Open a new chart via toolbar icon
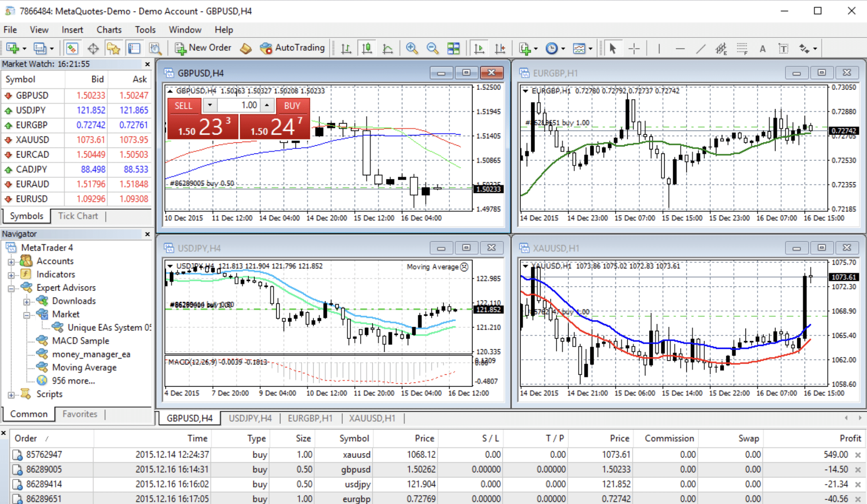Screen dimensions: 867x504 [12, 48]
